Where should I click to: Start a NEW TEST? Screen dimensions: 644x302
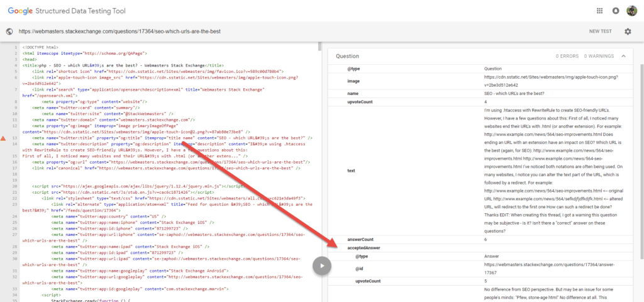point(601,31)
